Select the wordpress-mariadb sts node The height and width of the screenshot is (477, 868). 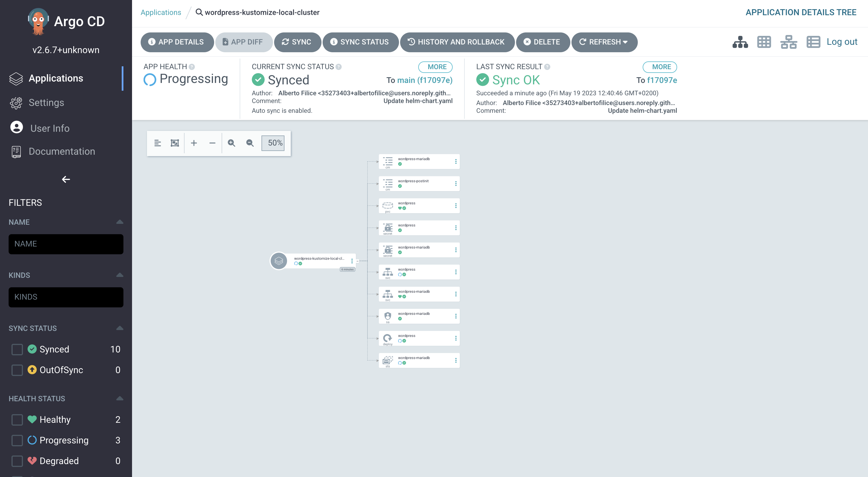[x=419, y=360]
